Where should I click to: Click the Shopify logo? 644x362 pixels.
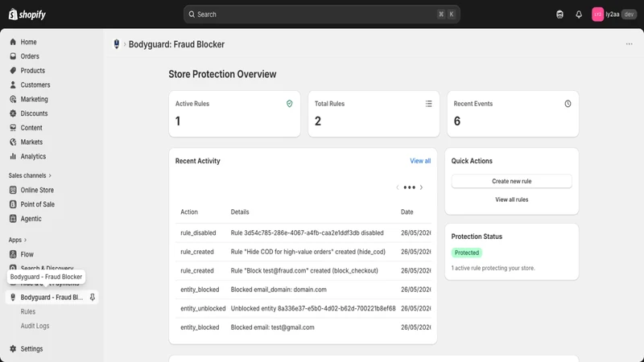coord(27,14)
